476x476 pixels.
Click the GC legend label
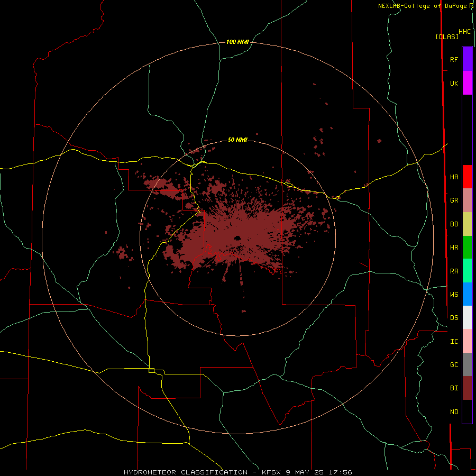454,365
